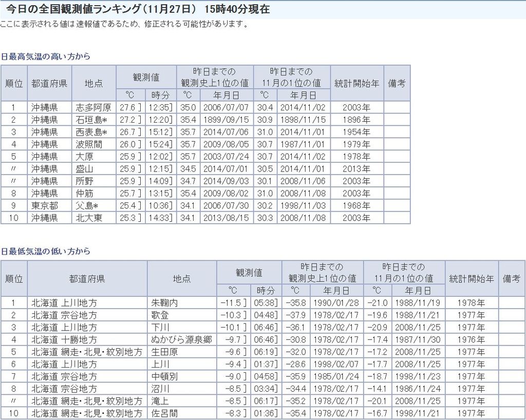Select the -8.3 minimum temperature value
This screenshot has height=420, width=526.
pyautogui.click(x=234, y=413)
